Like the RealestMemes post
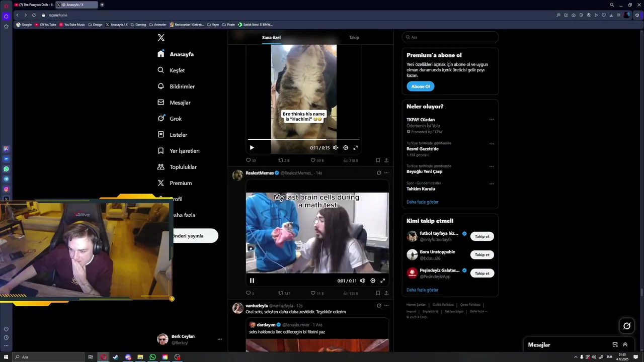 point(316,293)
